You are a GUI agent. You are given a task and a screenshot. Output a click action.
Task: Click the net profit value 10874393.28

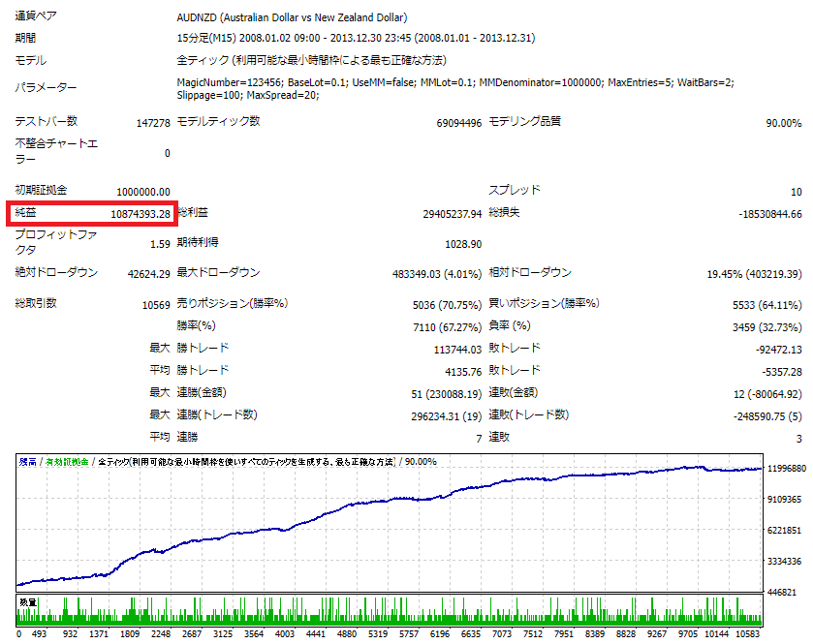140,214
